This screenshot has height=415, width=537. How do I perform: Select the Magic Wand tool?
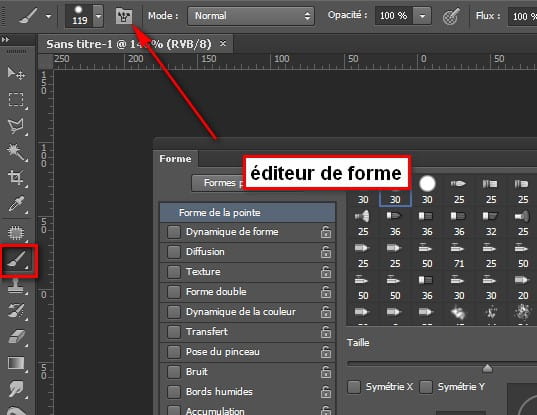point(16,152)
